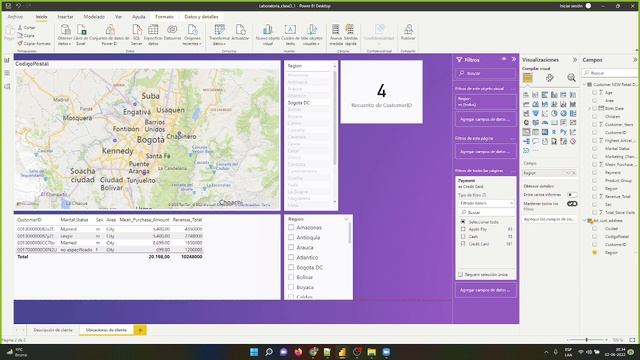Viewport: 640px width, 360px height.
Task: Select the R script visual icon
Action: (x=554, y=132)
